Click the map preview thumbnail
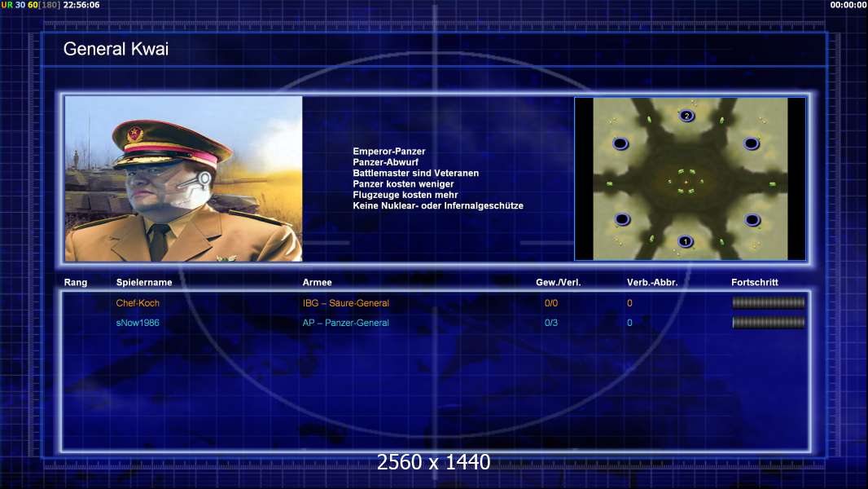 (690, 178)
